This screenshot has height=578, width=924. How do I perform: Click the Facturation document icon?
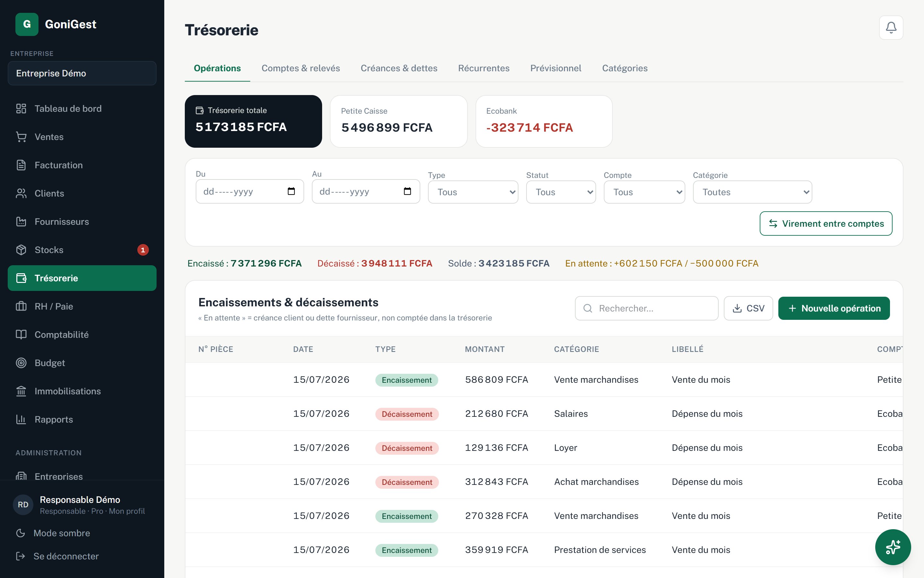(21, 165)
